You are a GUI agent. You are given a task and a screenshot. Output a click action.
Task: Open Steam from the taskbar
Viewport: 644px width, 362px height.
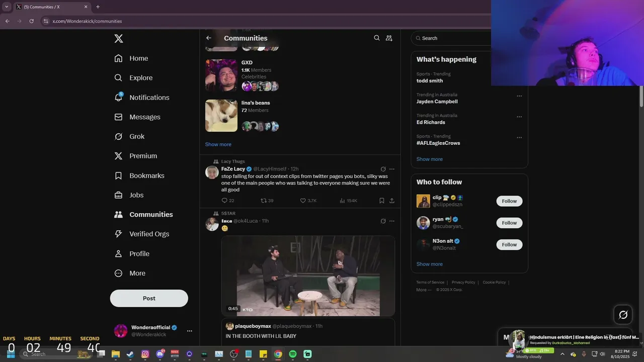[130, 354]
